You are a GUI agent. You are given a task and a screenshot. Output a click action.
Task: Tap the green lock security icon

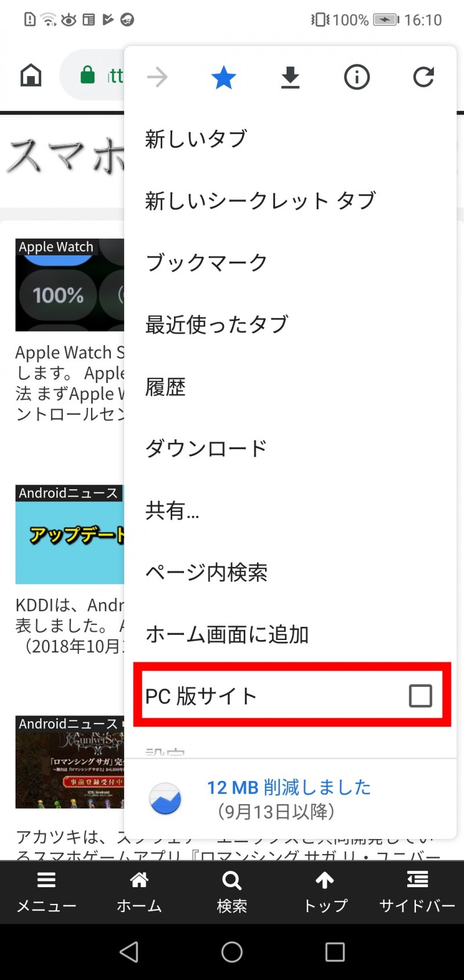click(x=87, y=75)
